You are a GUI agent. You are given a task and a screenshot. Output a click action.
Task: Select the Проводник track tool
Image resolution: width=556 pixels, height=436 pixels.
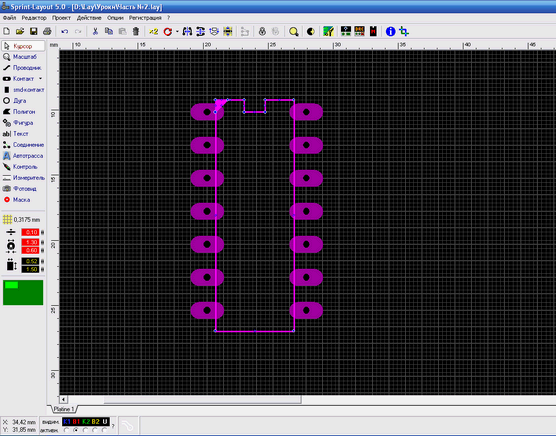coord(23,68)
